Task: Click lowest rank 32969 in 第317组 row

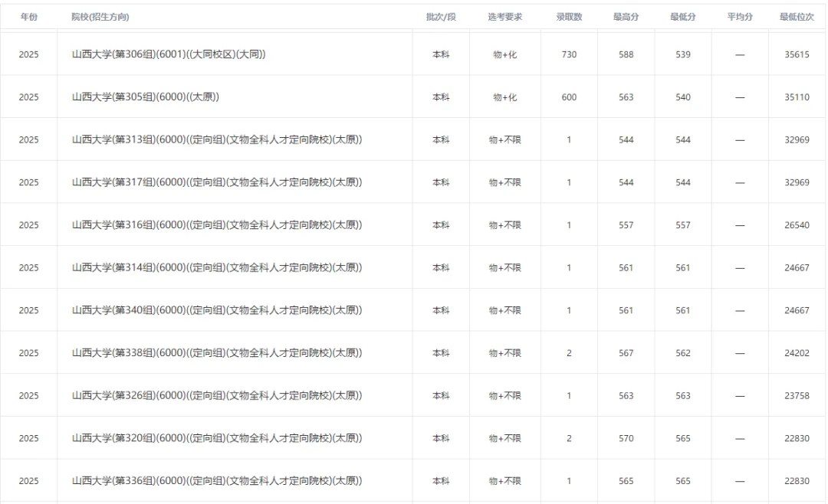Action: click(797, 182)
